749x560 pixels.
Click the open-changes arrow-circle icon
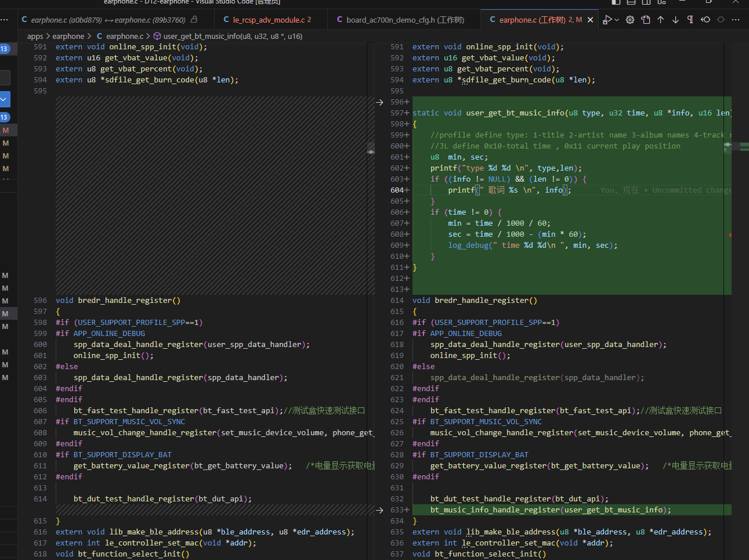(705, 20)
